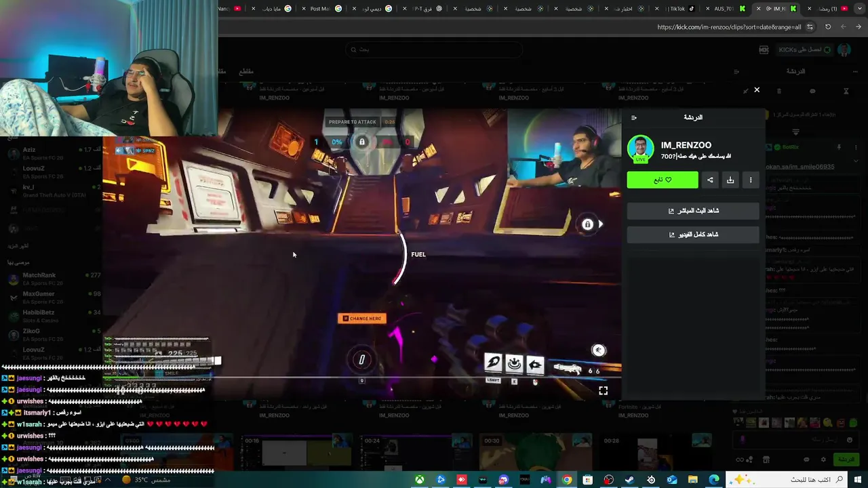Open Steam in the taskbar
The width and height of the screenshot is (868, 488).
tap(629, 480)
